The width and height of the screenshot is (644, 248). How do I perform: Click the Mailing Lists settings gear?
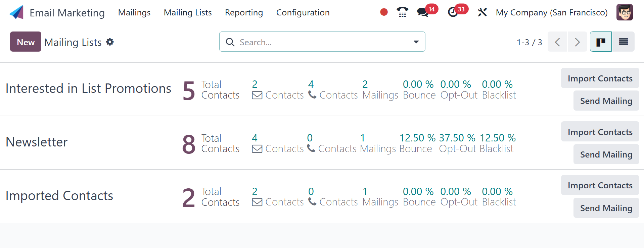(x=110, y=42)
